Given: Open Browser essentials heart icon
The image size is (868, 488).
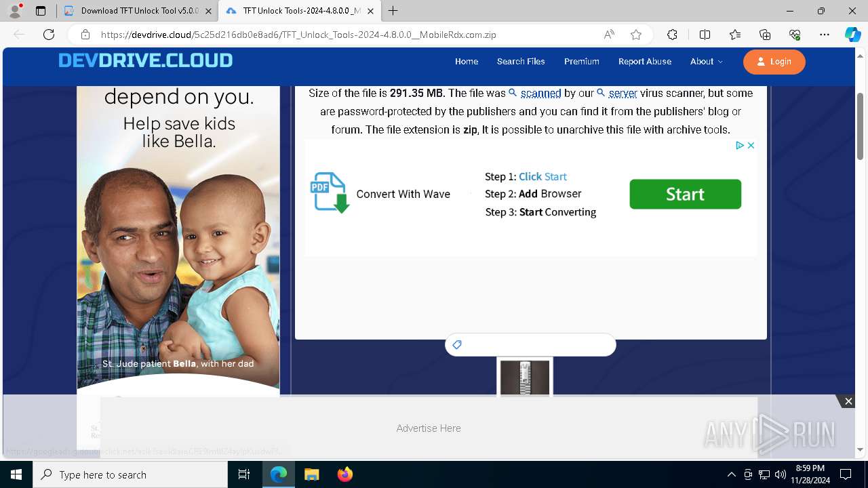Looking at the screenshot, I should tap(795, 35).
